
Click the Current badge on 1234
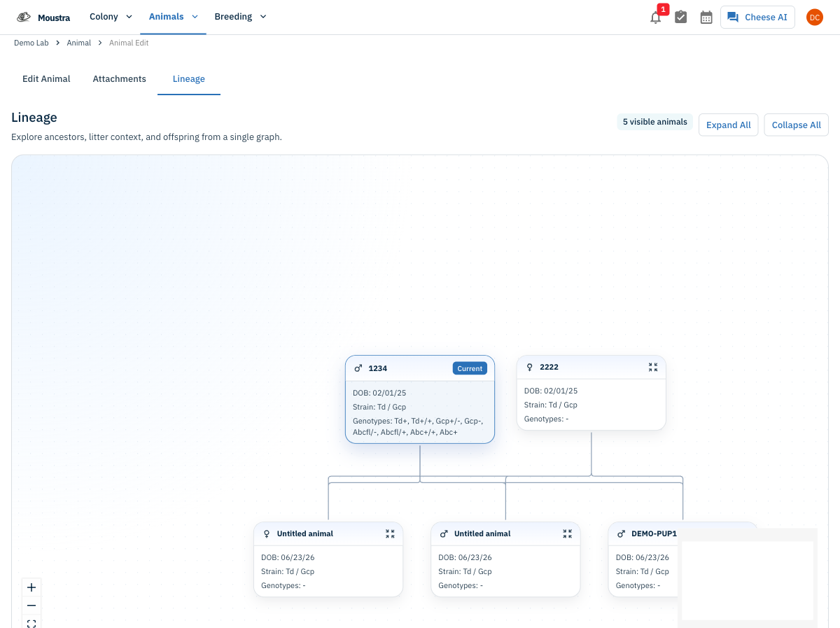click(x=470, y=368)
